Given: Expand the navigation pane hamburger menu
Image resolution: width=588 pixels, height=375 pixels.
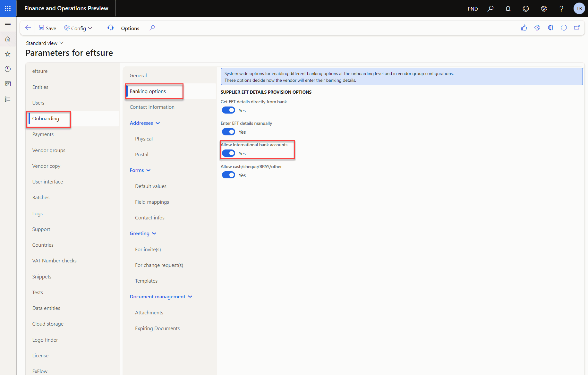Looking at the screenshot, I should 8,25.
